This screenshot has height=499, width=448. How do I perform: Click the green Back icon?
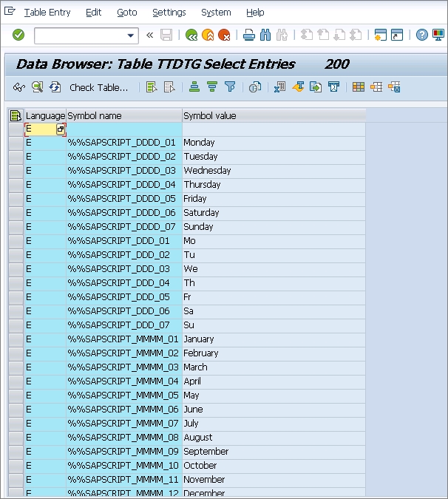(191, 35)
